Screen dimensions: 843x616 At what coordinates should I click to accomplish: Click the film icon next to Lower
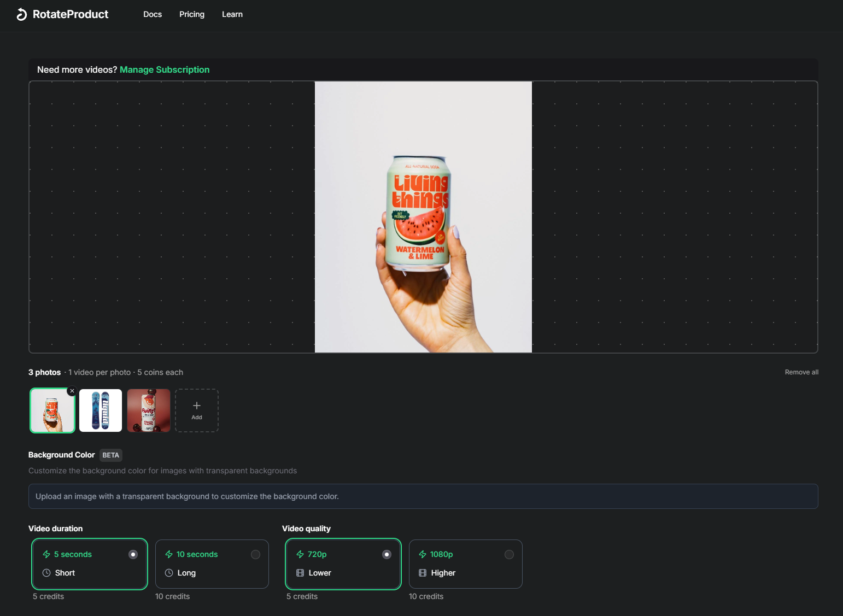tap(300, 573)
